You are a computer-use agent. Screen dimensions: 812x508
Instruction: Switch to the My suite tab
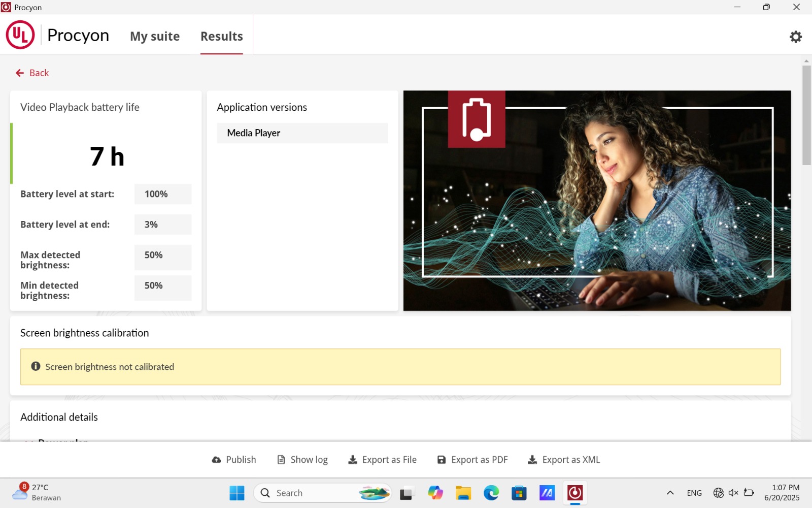pyautogui.click(x=155, y=37)
